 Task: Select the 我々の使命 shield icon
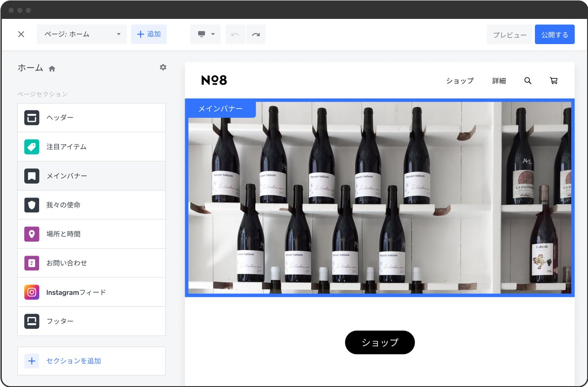pyautogui.click(x=31, y=205)
